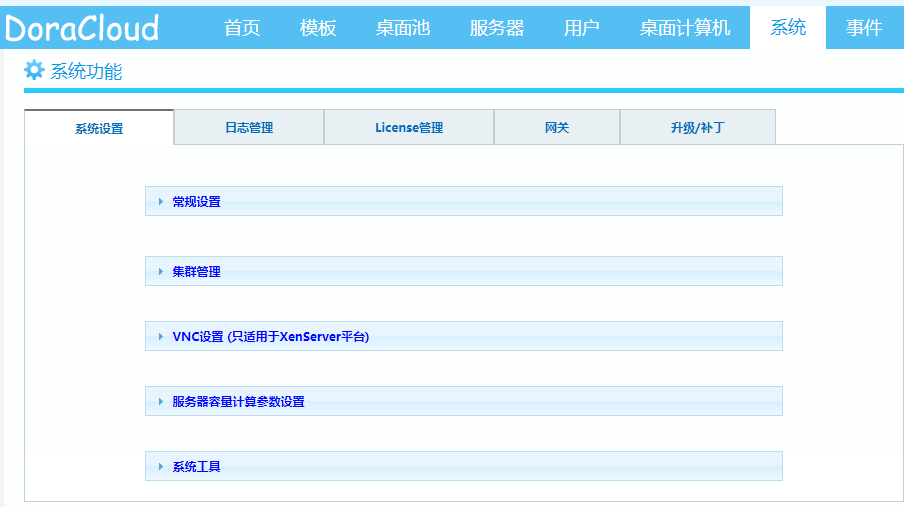Viewport: 904px width, 507px height.
Task: Click the DoraCloud logo
Action: pyautogui.click(x=82, y=28)
